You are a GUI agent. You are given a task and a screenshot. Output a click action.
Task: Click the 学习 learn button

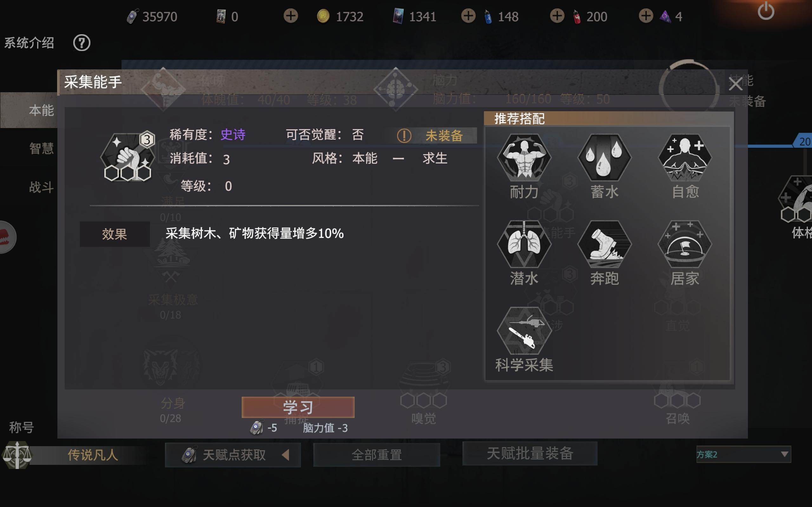coord(298,407)
